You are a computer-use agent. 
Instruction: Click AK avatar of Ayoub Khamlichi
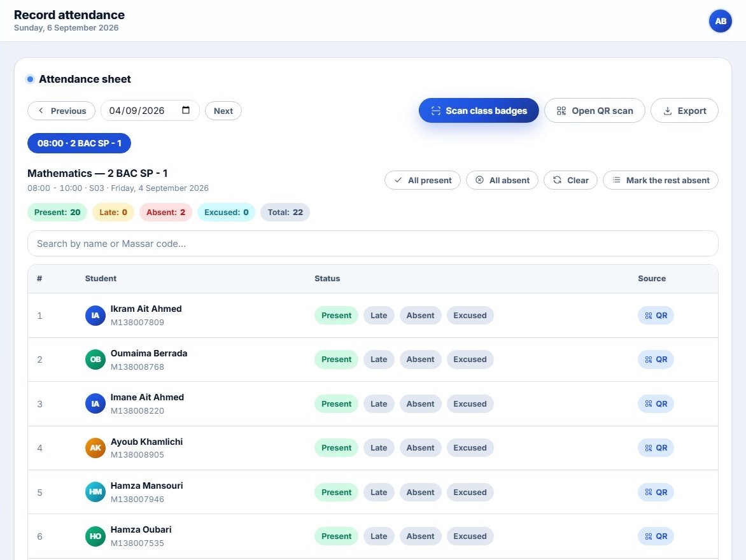tap(95, 448)
